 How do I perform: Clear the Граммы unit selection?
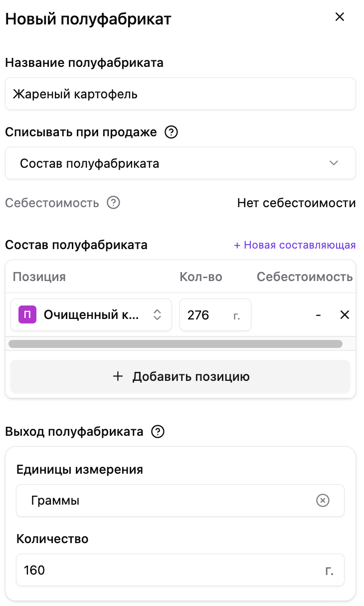pos(323,500)
